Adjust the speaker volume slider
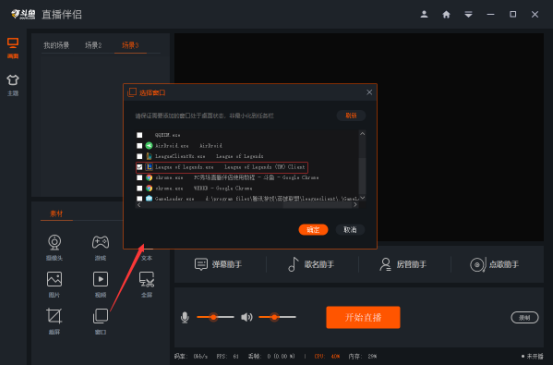Image resolution: width=553 pixels, height=365 pixels. click(x=277, y=317)
